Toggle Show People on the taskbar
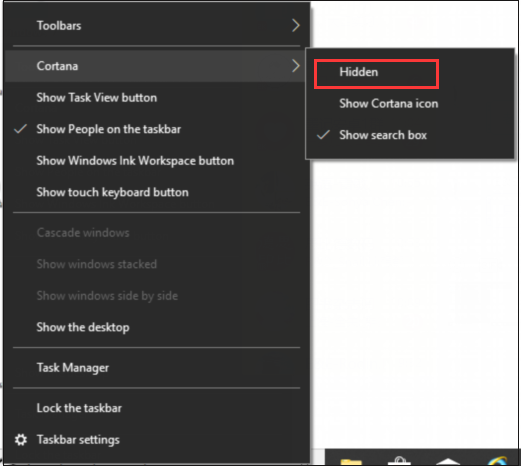The image size is (521, 466). point(157,129)
